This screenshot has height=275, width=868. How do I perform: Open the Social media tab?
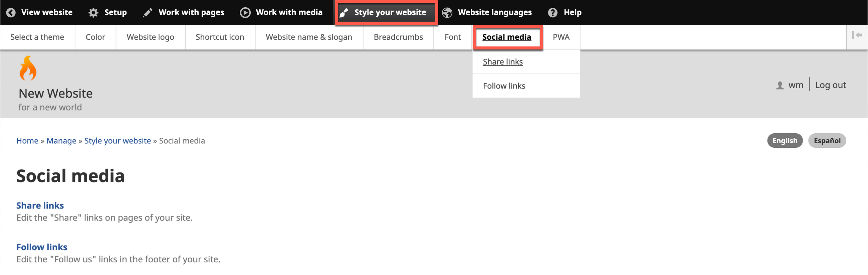pyautogui.click(x=506, y=37)
